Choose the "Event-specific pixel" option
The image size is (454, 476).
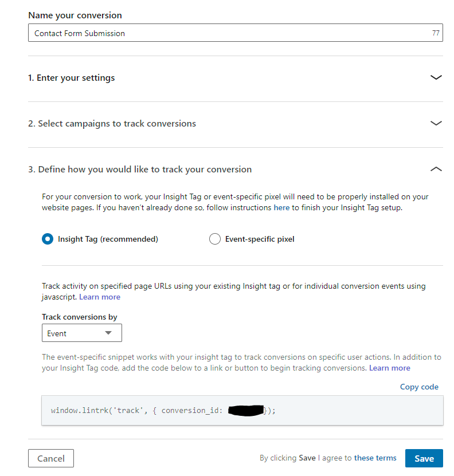pos(215,239)
